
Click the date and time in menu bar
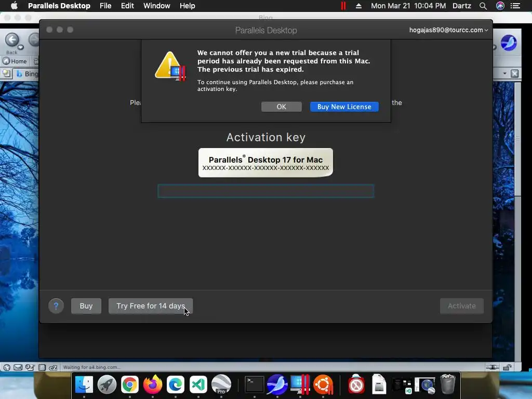click(x=408, y=6)
